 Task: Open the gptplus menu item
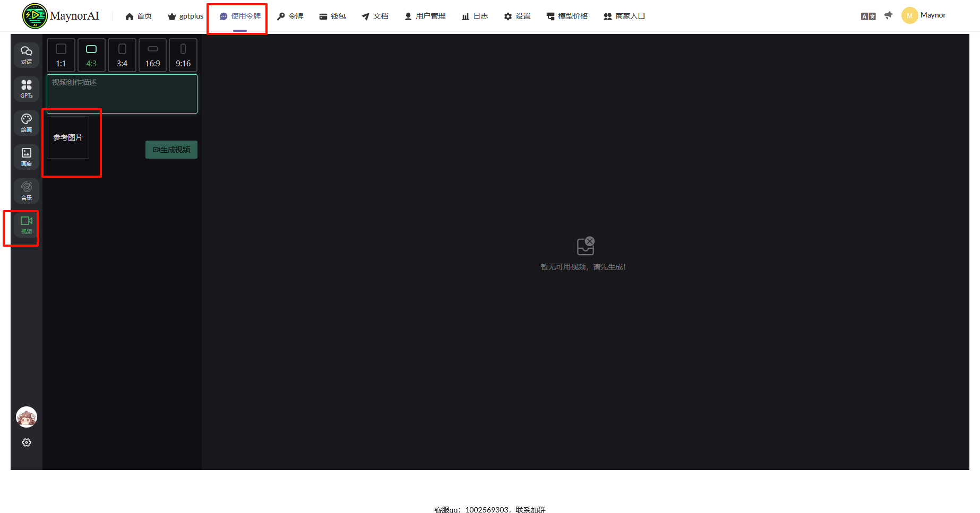(x=186, y=16)
